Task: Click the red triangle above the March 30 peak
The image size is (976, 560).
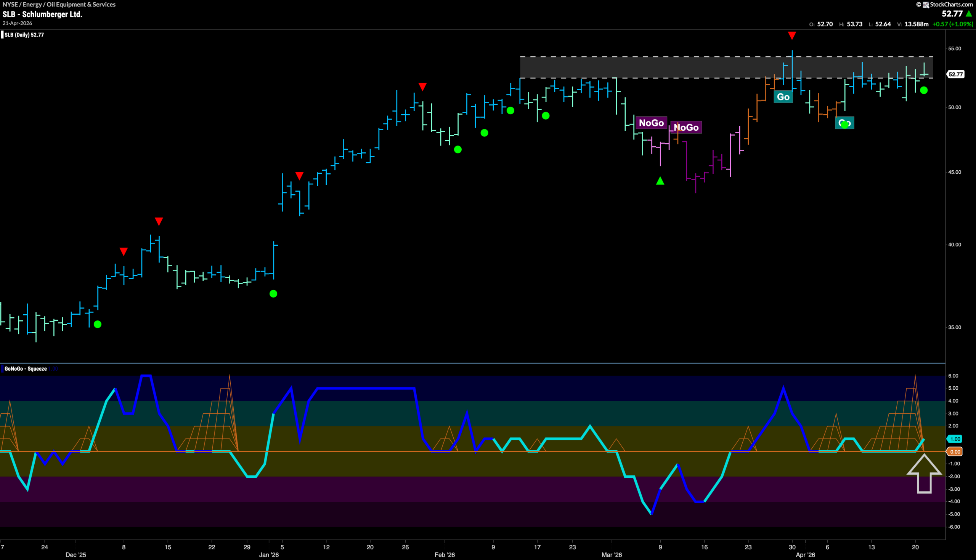Action: click(x=791, y=36)
